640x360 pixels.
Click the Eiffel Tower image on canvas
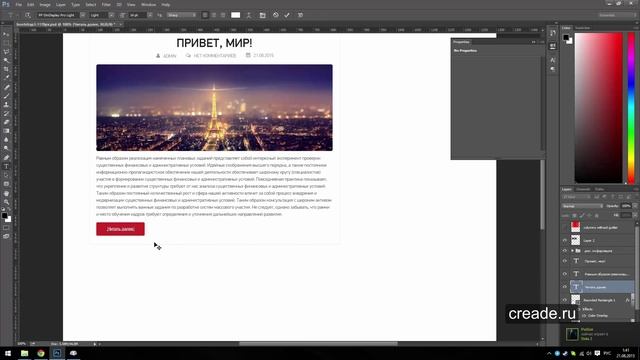(x=214, y=108)
